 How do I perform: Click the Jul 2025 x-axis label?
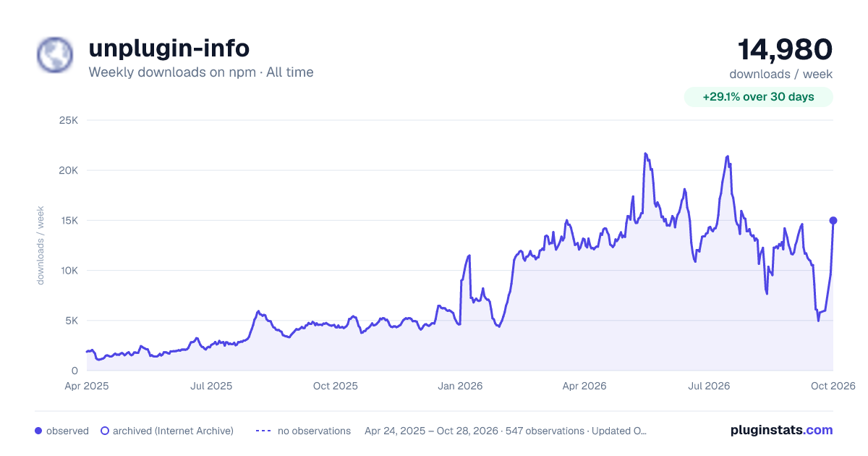click(x=211, y=386)
